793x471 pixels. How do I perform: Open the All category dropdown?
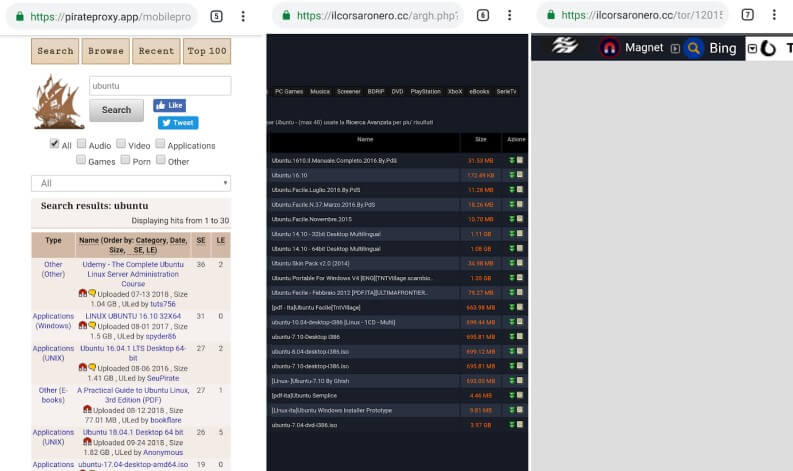(131, 183)
